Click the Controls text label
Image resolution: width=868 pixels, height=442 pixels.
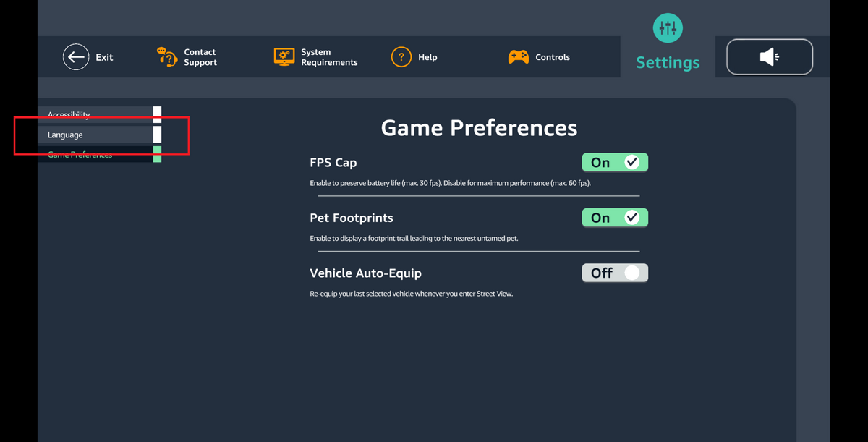[553, 57]
